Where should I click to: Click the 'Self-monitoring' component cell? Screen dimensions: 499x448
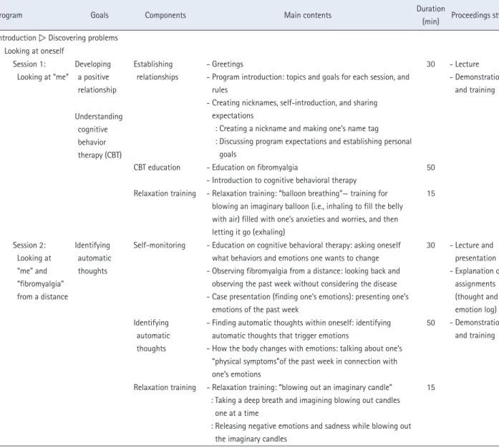coord(159,245)
